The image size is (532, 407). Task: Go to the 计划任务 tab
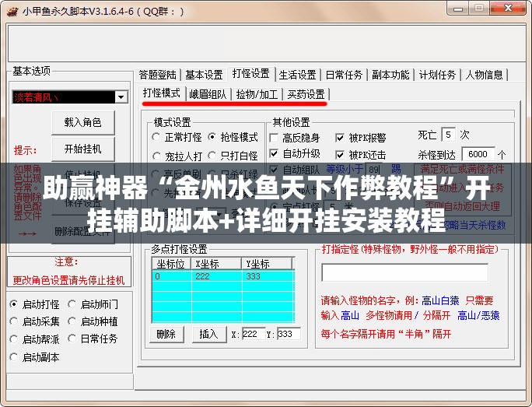pyautogui.click(x=437, y=75)
